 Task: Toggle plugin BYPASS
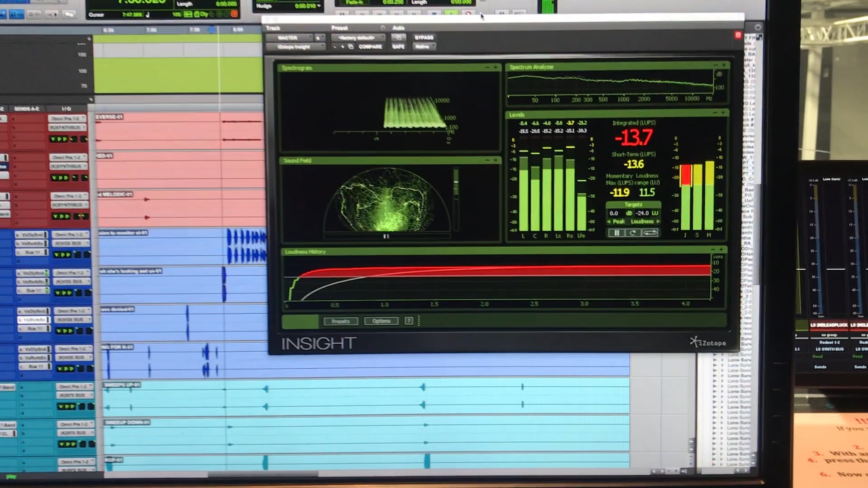point(424,38)
